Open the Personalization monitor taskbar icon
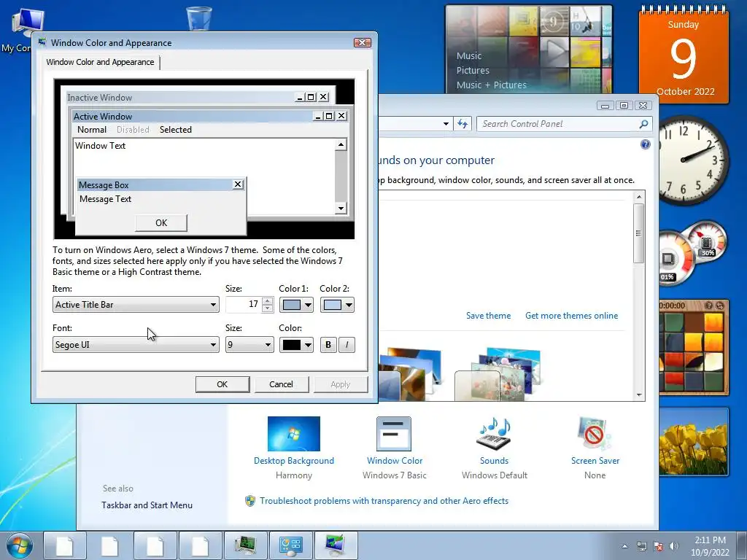 click(x=336, y=545)
